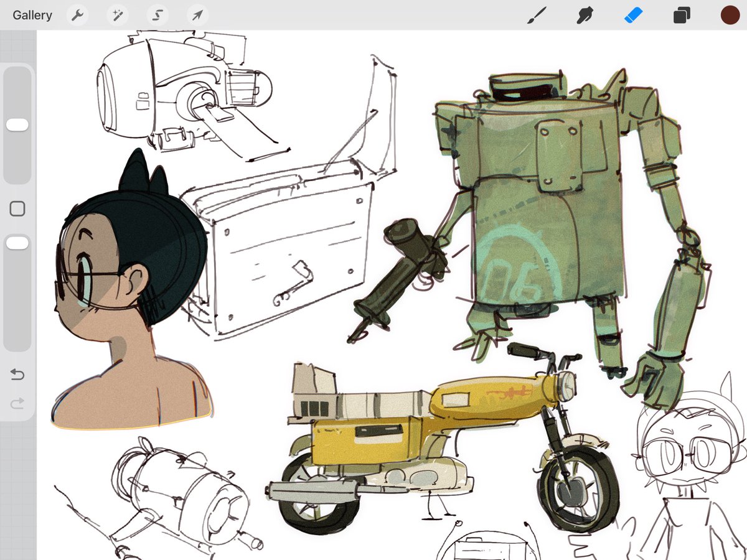The height and width of the screenshot is (560, 747).
Task: Open the Layers panel
Action: 682,15
